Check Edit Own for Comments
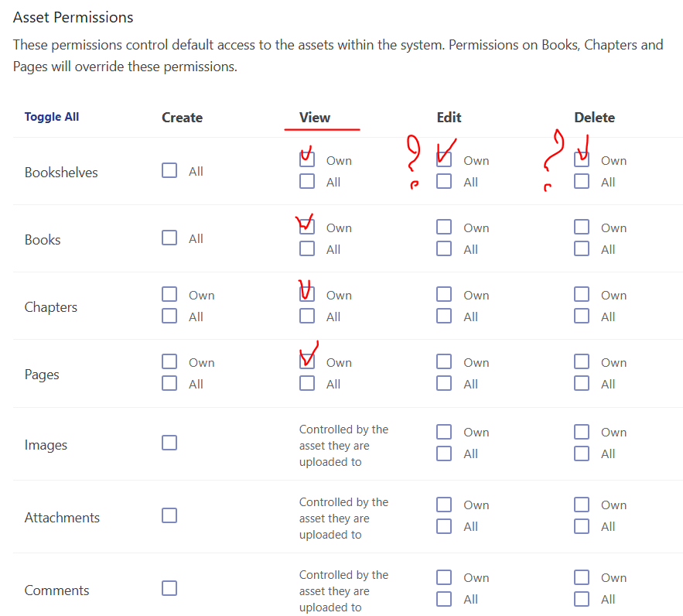Viewport: 683px width, 616px height. [x=444, y=577]
